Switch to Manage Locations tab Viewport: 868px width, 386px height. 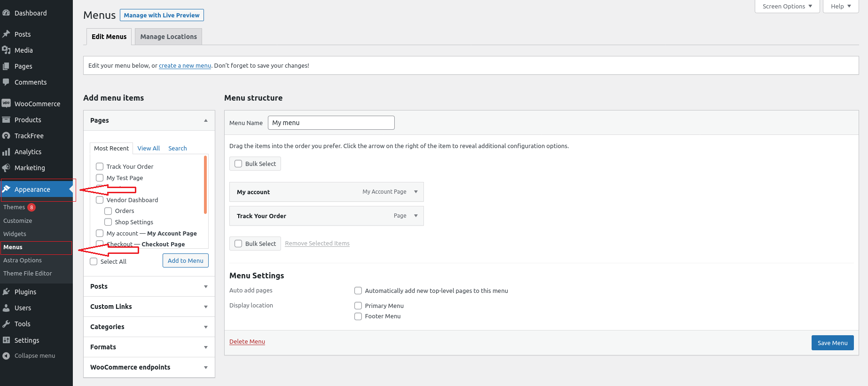(168, 37)
